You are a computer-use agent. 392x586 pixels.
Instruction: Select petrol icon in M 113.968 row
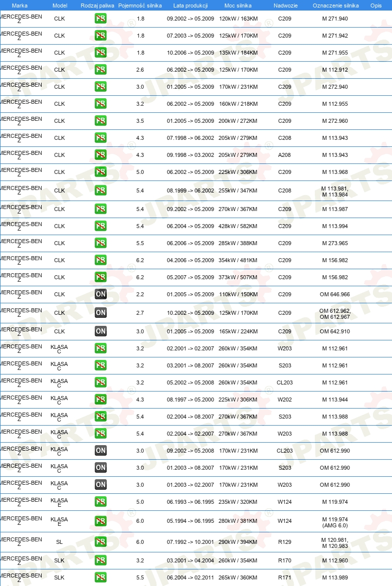point(101,172)
